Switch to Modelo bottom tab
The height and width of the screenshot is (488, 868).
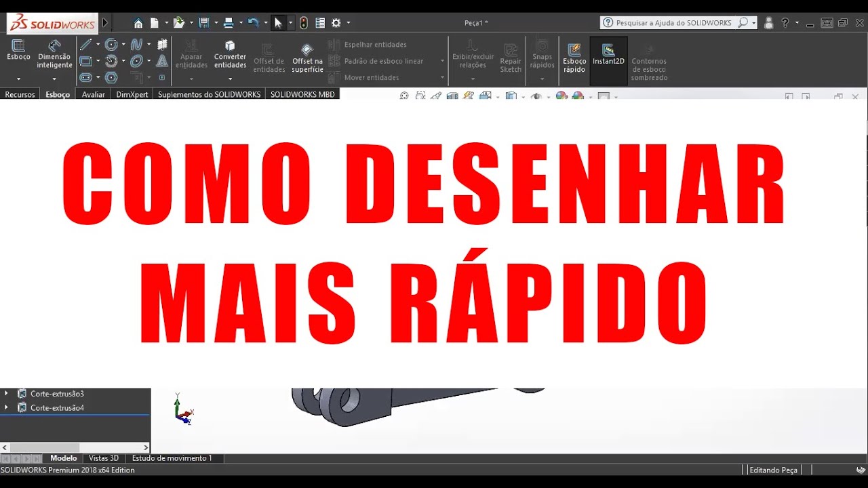(x=64, y=458)
